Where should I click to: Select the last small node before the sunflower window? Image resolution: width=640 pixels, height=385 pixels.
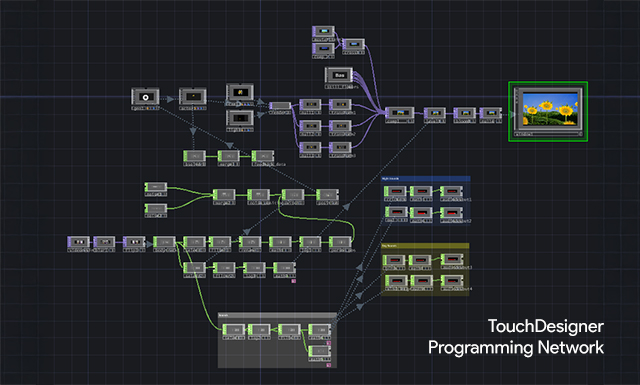point(491,113)
